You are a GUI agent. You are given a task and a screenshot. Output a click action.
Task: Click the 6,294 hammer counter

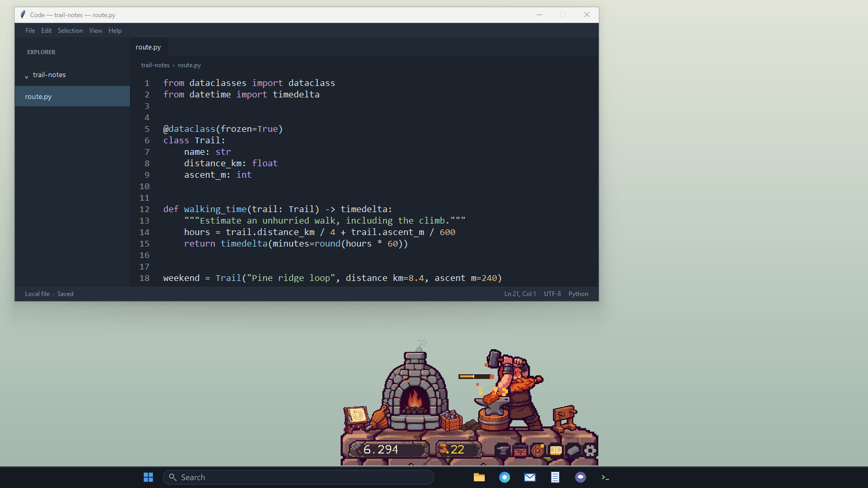[x=389, y=449]
